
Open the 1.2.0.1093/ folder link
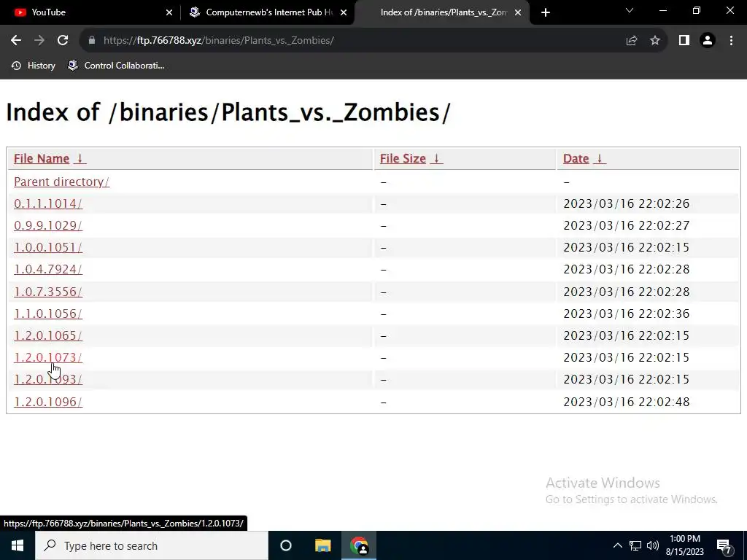pyautogui.click(x=48, y=379)
